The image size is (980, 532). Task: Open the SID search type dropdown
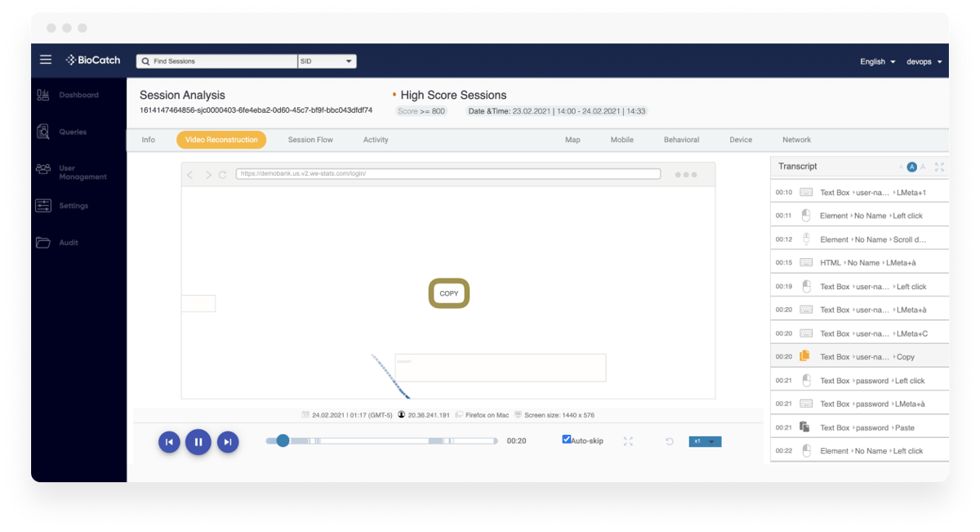(327, 61)
